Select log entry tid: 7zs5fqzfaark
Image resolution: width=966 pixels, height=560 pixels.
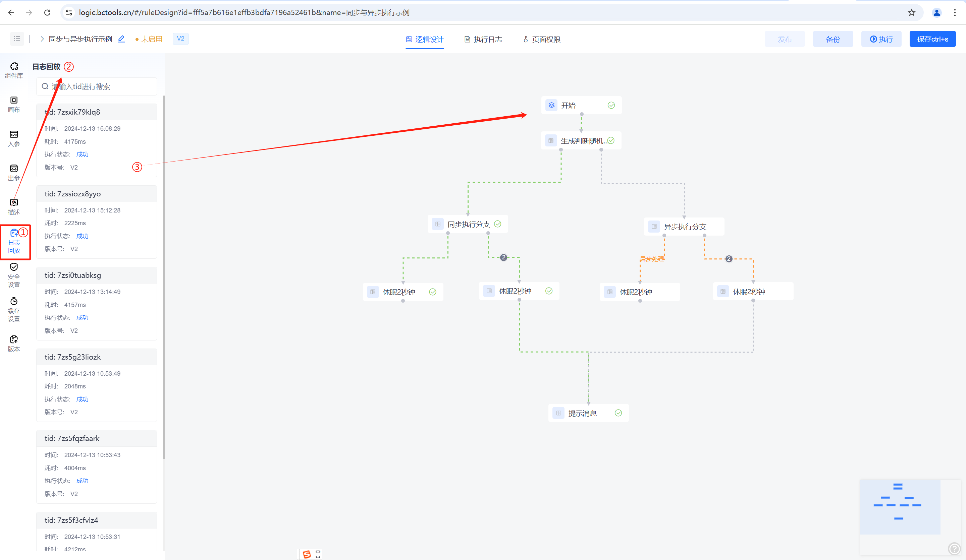(97, 466)
